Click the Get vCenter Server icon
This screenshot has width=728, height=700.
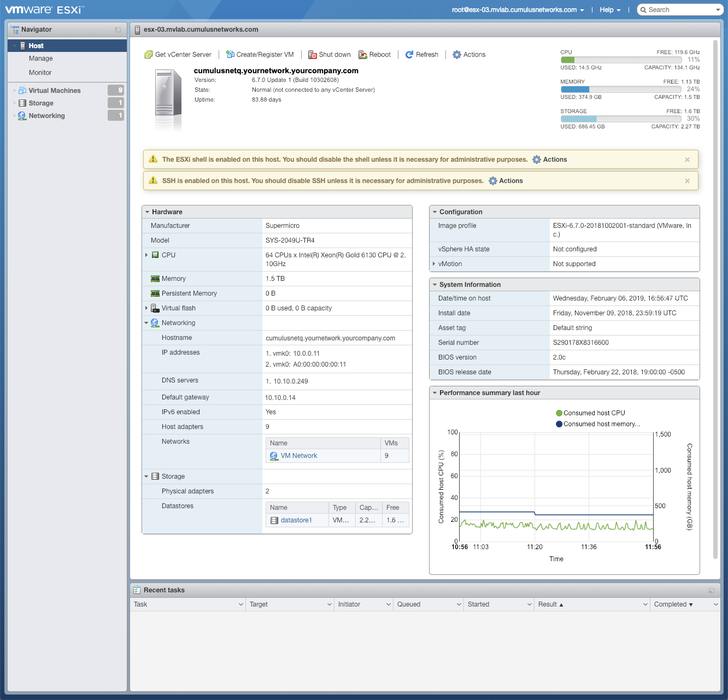click(x=148, y=55)
